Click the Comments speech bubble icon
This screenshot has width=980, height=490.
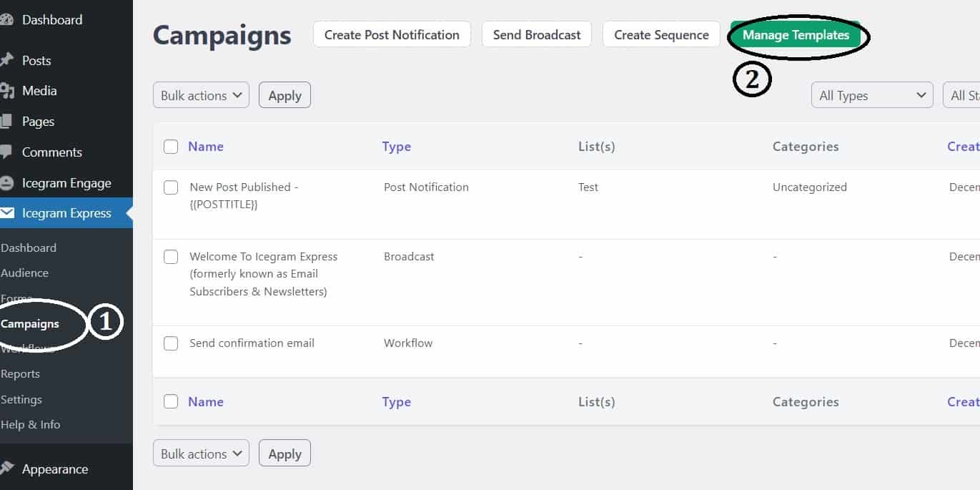coord(6,152)
